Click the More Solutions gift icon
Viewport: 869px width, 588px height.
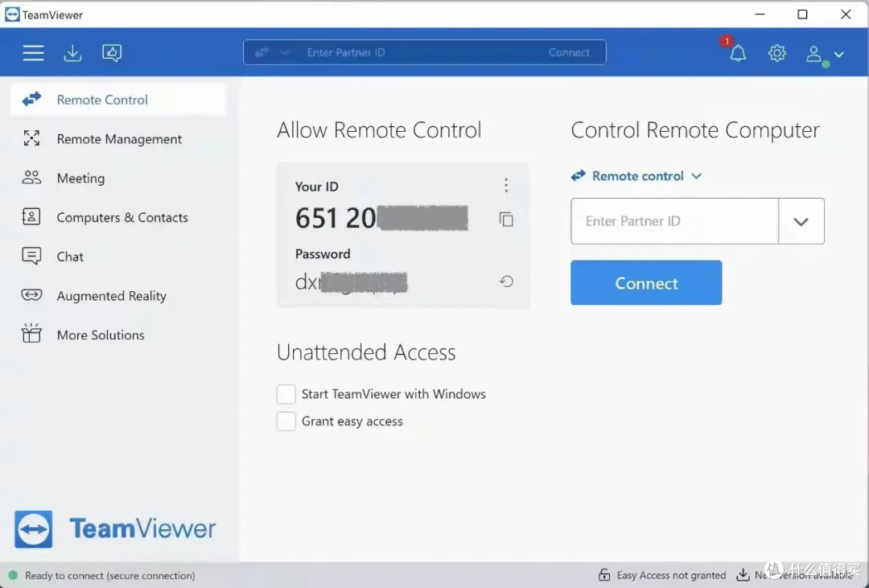31,333
